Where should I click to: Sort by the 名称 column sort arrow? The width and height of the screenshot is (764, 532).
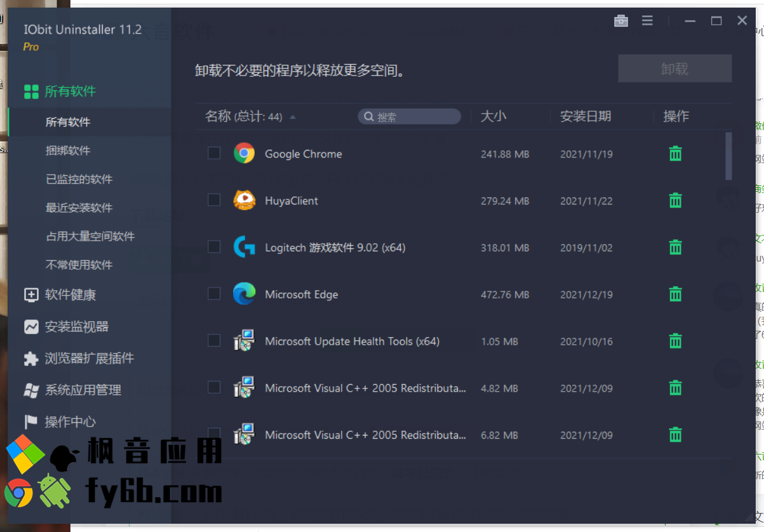(293, 117)
